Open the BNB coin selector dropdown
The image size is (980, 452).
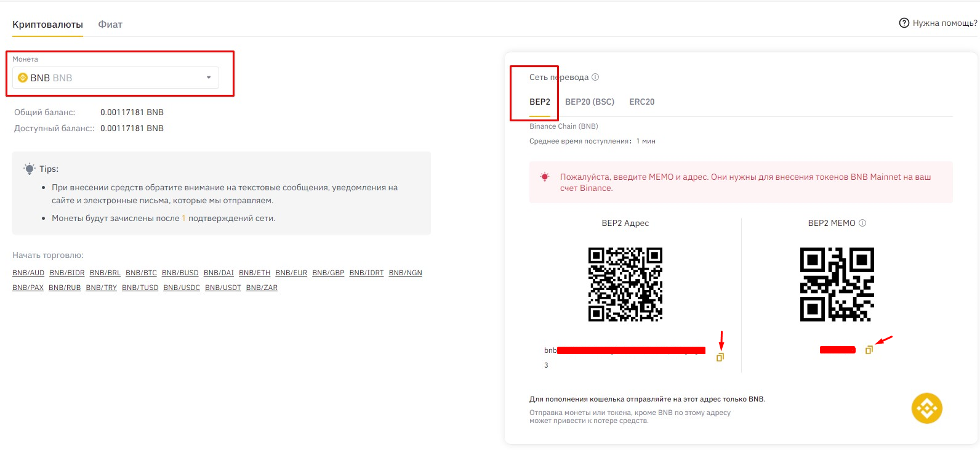click(x=116, y=78)
